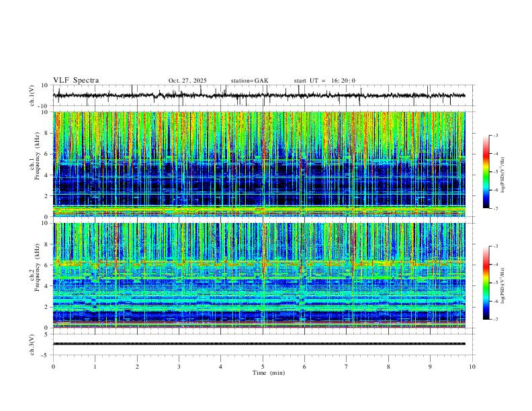Click time axis tick label "4"
The width and height of the screenshot is (532, 411).
point(220,367)
